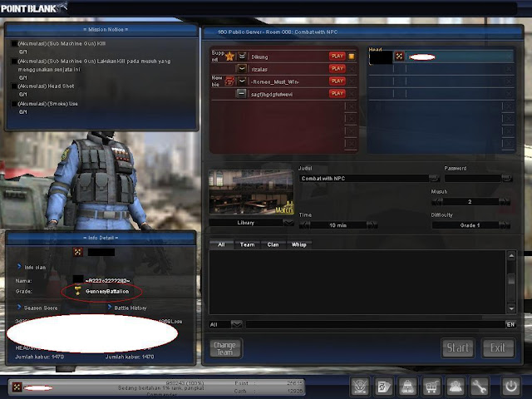Expand Info clan
The image size is (532, 399).
coord(32,268)
